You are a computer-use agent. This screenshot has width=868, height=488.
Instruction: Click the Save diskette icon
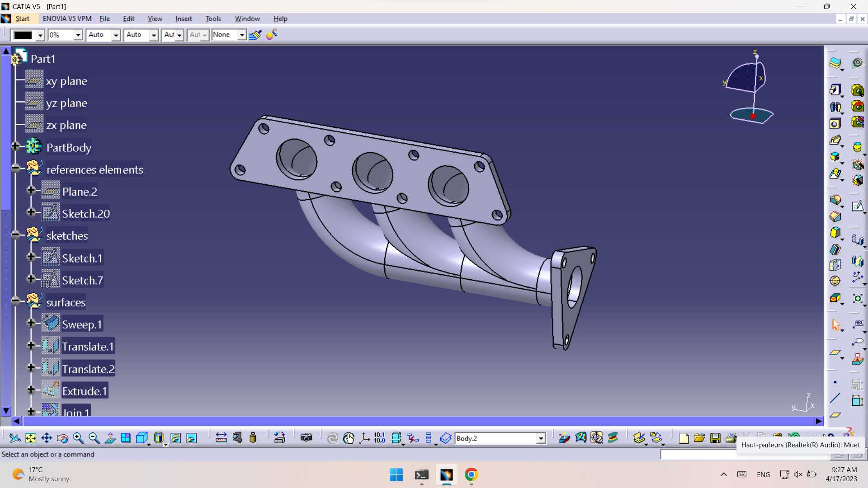(x=715, y=438)
